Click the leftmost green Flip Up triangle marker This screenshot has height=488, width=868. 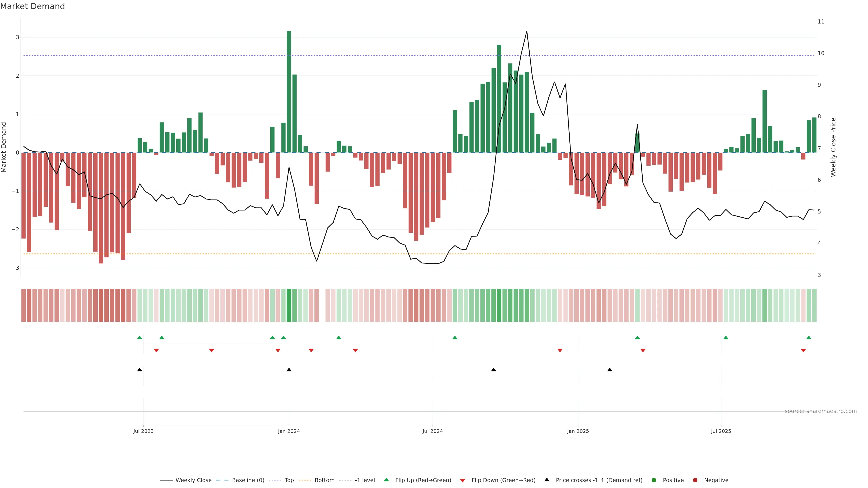pyautogui.click(x=140, y=338)
